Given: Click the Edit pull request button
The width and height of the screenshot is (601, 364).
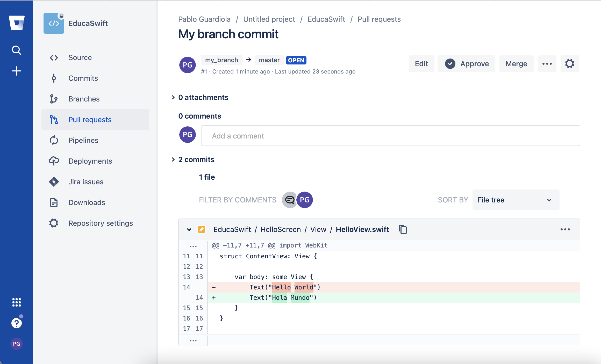Looking at the screenshot, I should point(421,64).
